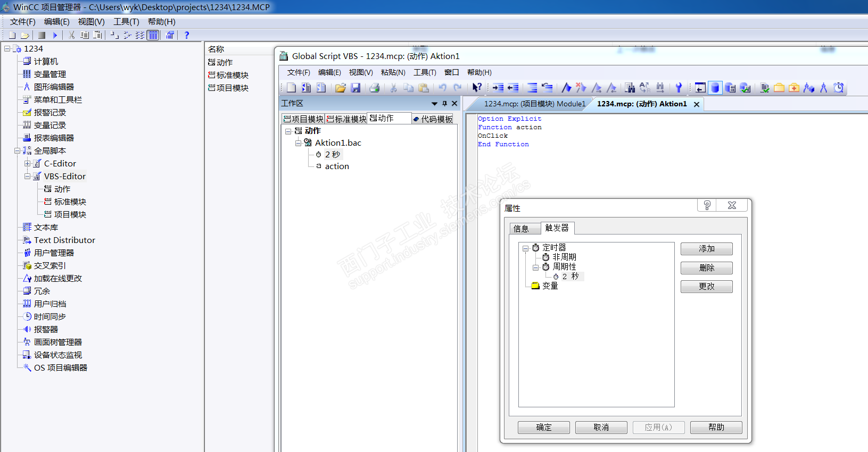Viewport: 868px width, 452px height.
Task: Select the 项目模块 workspace tab
Action: click(303, 119)
